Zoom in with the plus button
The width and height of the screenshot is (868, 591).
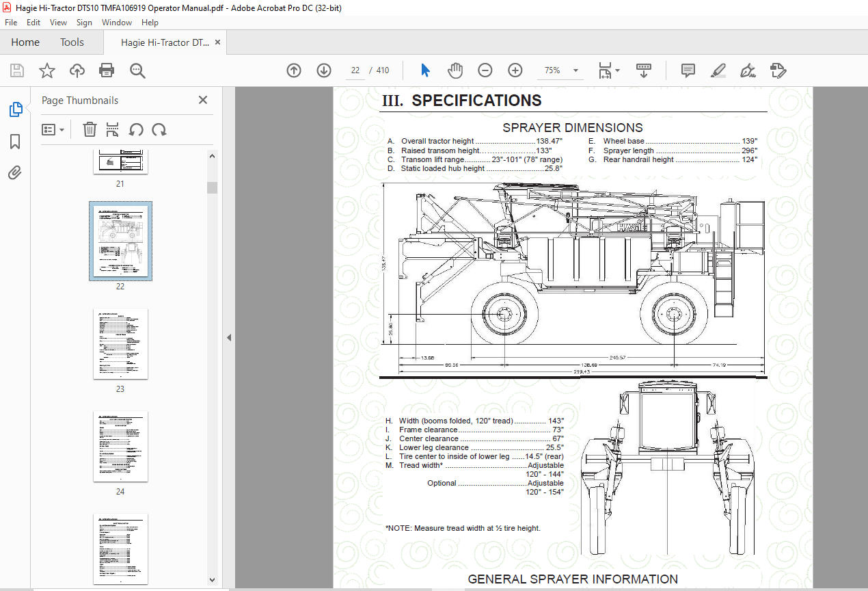tap(515, 70)
